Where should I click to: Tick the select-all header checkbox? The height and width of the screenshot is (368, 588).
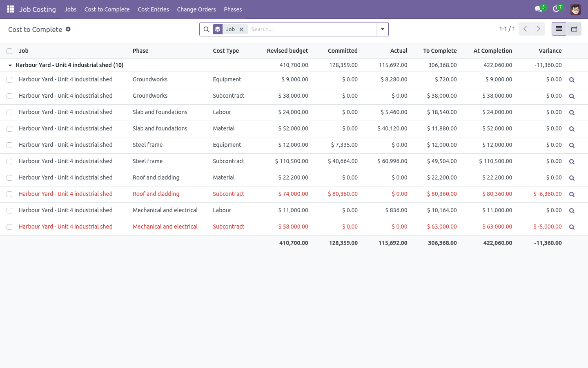tap(9, 51)
